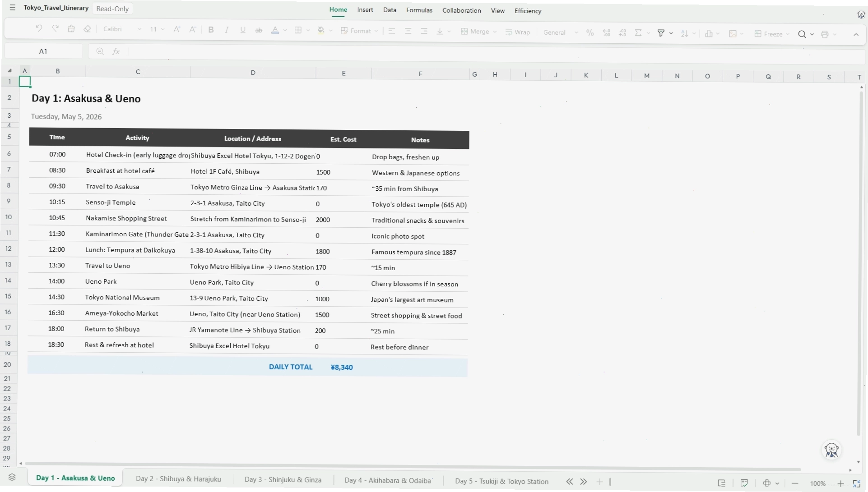Click the function fx icon
This screenshot has height=492, width=868.
click(x=116, y=51)
